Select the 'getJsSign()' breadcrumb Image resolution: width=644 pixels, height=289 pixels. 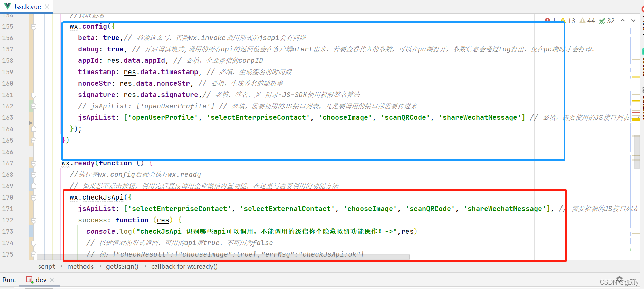click(122, 266)
